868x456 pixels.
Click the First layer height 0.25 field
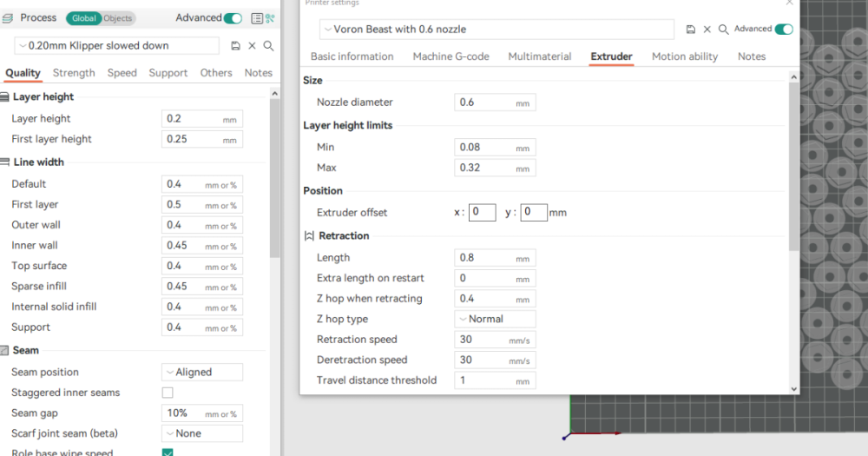coord(202,140)
